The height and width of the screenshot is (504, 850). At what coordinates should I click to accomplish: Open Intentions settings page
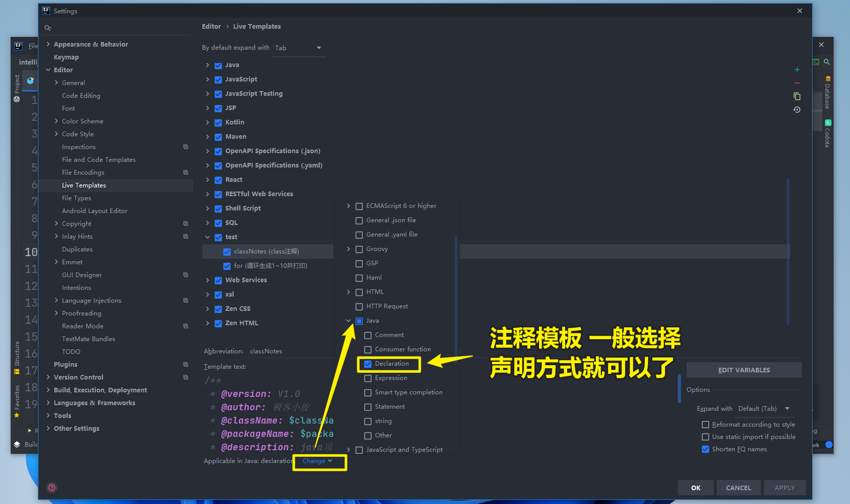[x=76, y=288]
